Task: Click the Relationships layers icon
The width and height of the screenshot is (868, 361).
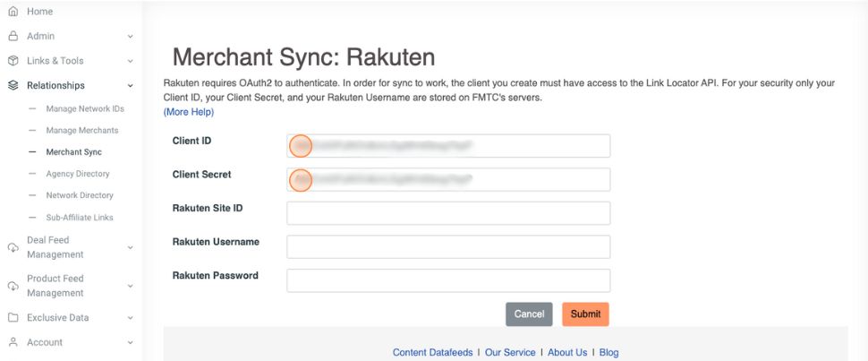Action: (13, 86)
